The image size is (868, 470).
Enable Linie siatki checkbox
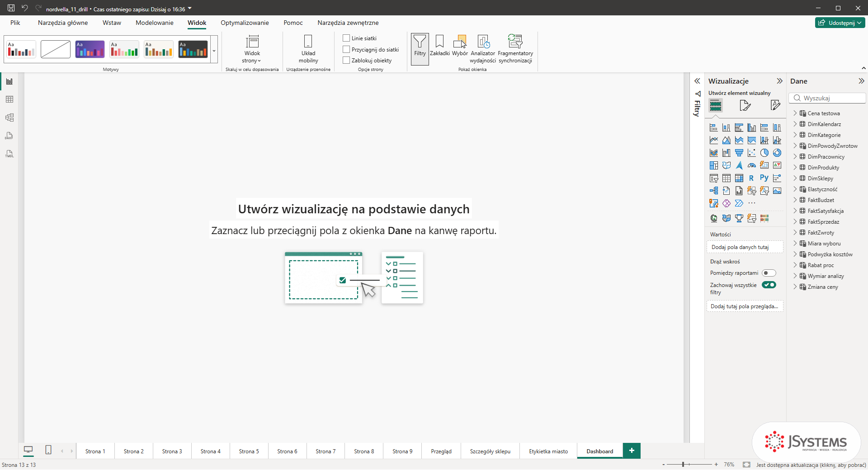(346, 38)
